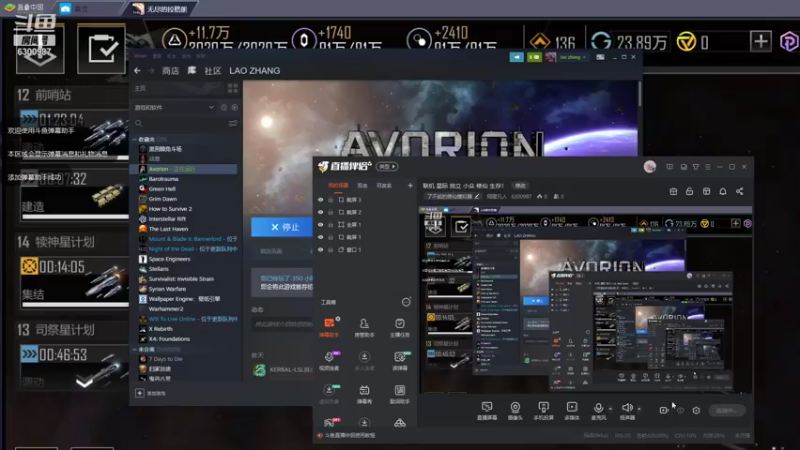This screenshot has height=450, width=800.
Task: Go back with Steam back arrow
Action: 137,70
